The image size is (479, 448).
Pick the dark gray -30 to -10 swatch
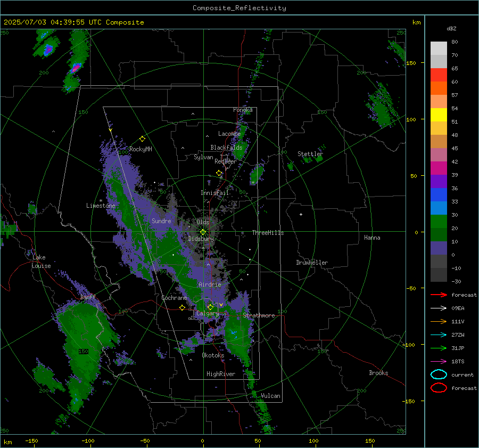click(x=439, y=275)
